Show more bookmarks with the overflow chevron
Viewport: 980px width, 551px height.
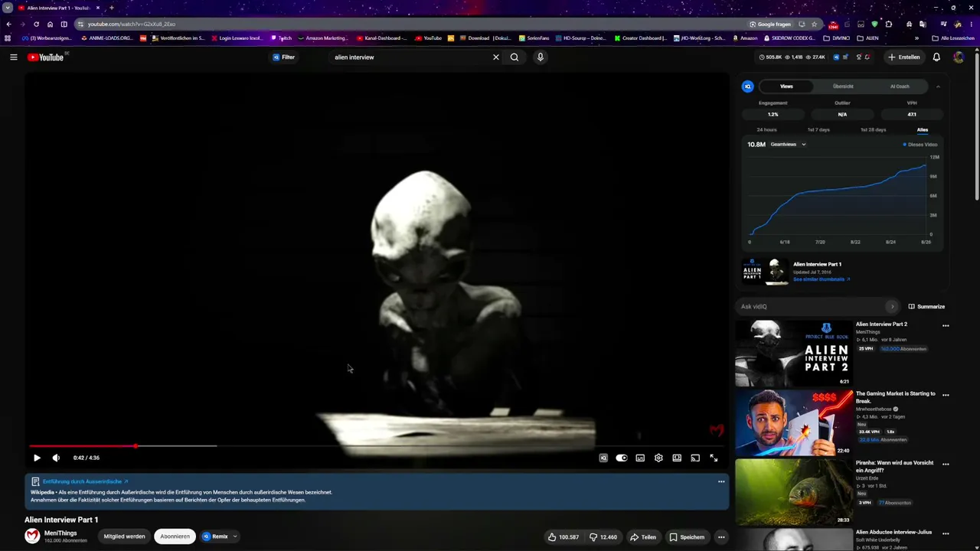916,38
